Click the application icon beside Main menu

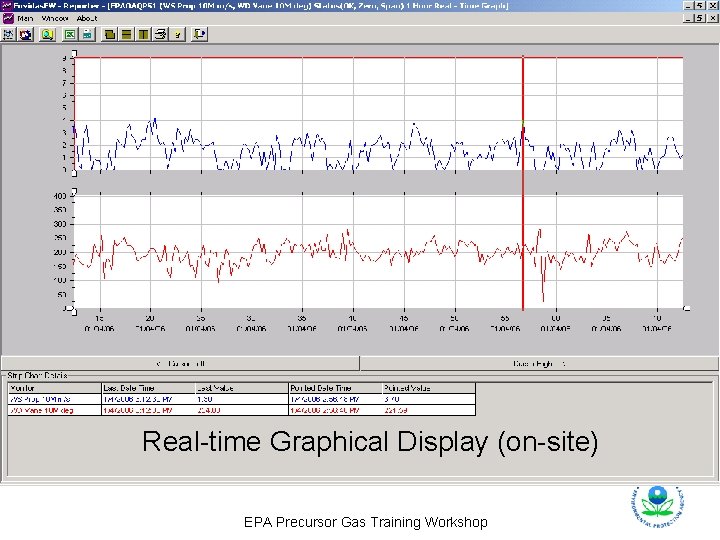(x=7, y=18)
